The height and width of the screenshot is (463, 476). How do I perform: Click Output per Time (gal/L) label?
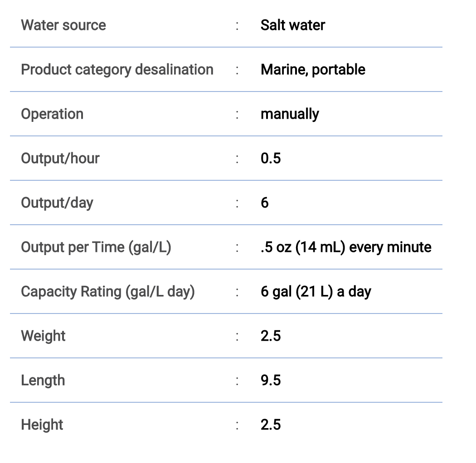click(x=96, y=247)
